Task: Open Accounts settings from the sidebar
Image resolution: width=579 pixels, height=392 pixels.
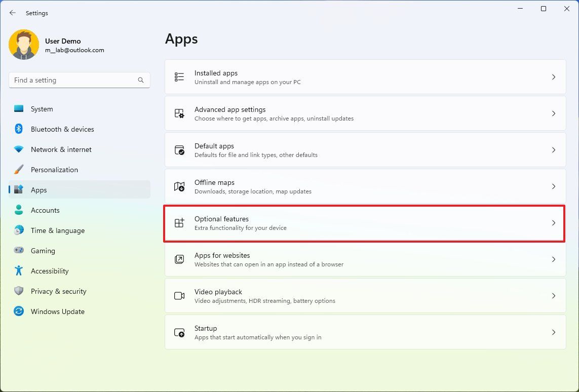Action: [45, 210]
